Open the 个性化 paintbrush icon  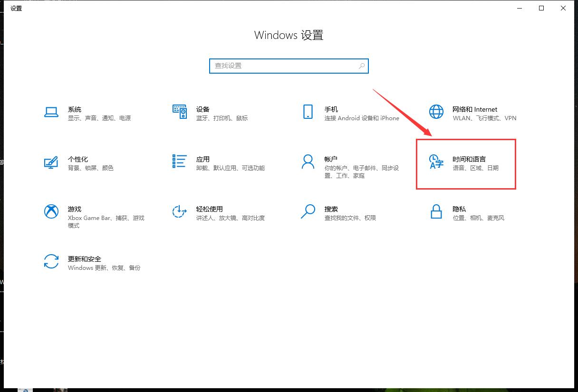(x=51, y=162)
